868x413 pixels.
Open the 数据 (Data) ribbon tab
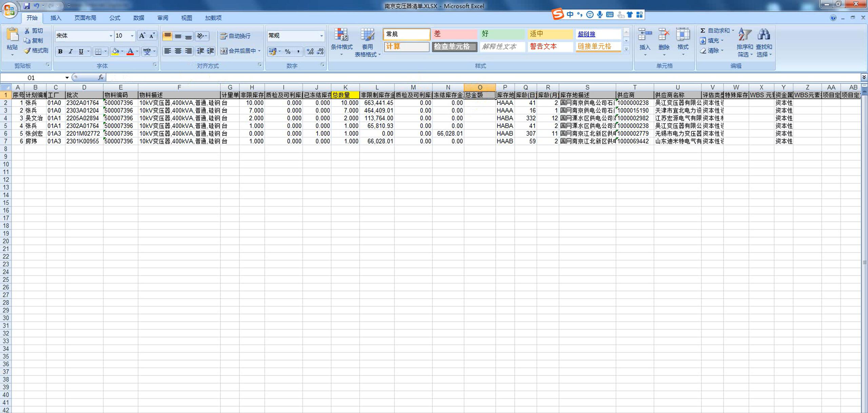pyautogui.click(x=138, y=18)
